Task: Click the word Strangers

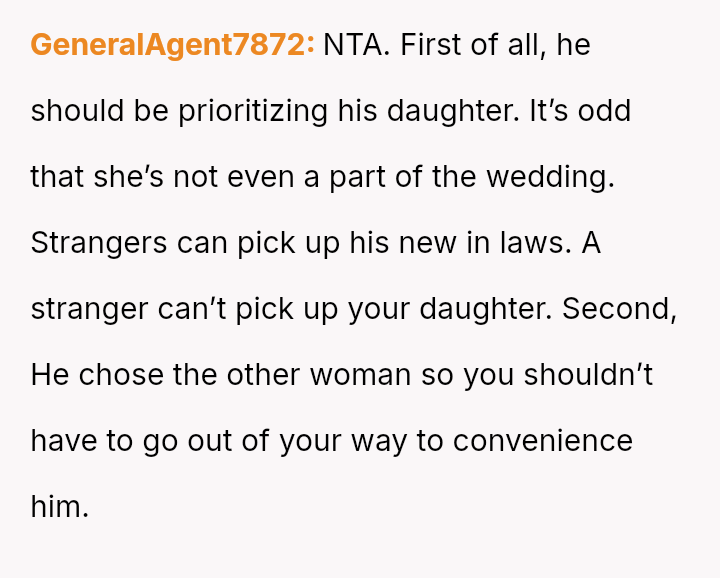Action: [99, 243]
